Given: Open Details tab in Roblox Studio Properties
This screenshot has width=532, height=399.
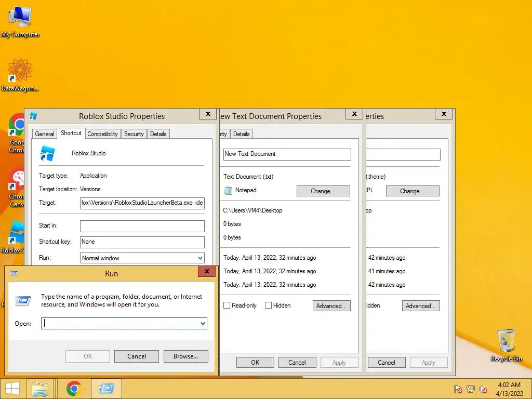Looking at the screenshot, I should pos(158,134).
